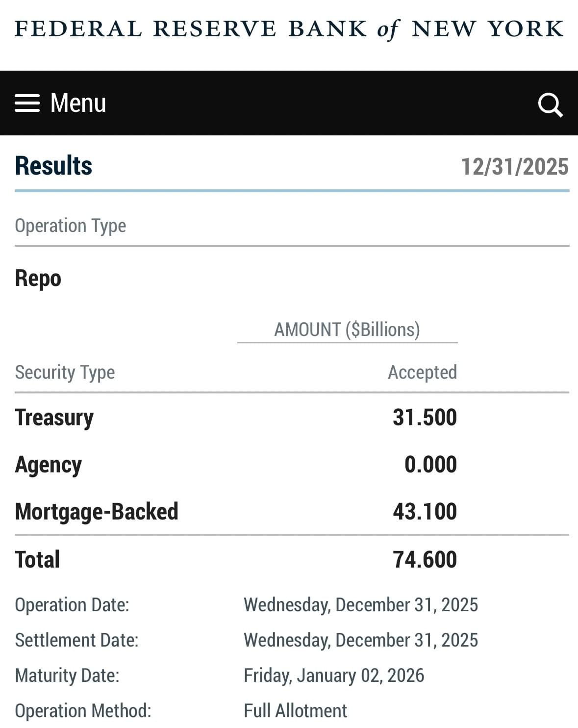Screen dimensions: 578x728
Task: Select the Repo operation type
Action: pos(38,278)
